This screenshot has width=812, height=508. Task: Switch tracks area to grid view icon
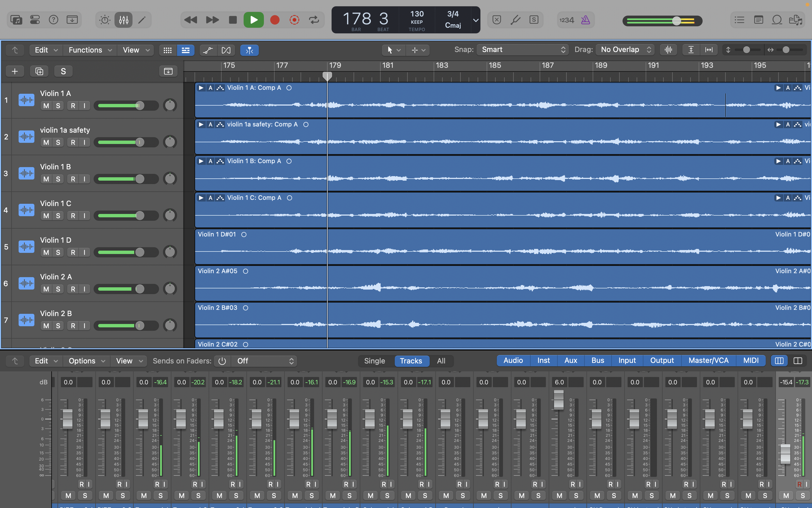pos(168,50)
